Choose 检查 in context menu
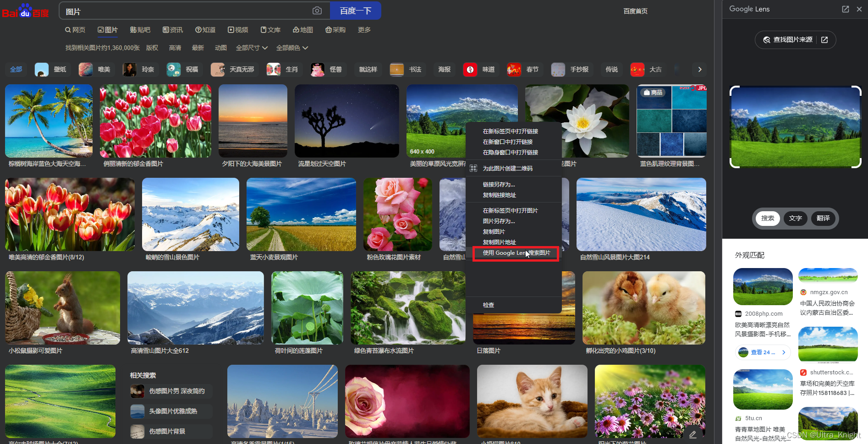 488,305
